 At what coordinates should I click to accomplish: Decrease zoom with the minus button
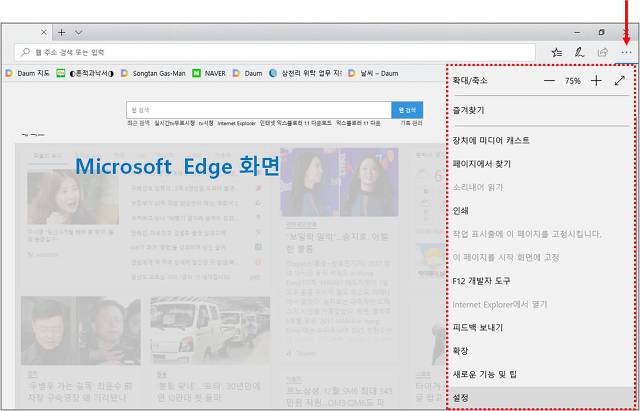click(549, 80)
